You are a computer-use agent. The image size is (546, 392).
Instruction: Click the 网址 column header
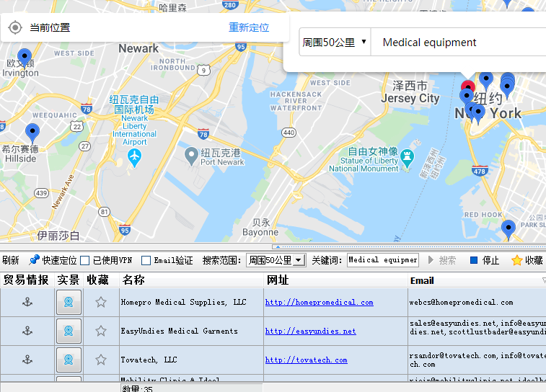click(x=335, y=280)
